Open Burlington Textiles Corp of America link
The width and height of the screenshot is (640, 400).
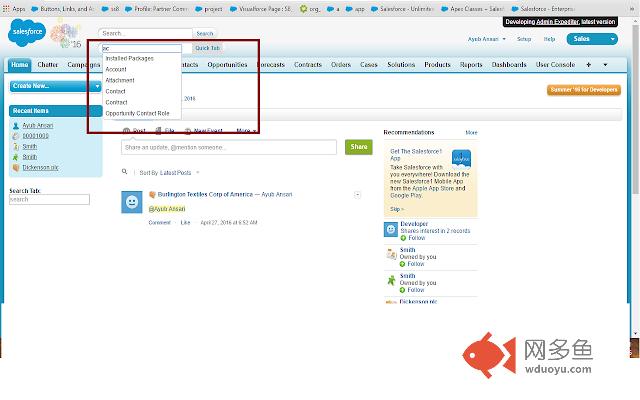click(205, 194)
